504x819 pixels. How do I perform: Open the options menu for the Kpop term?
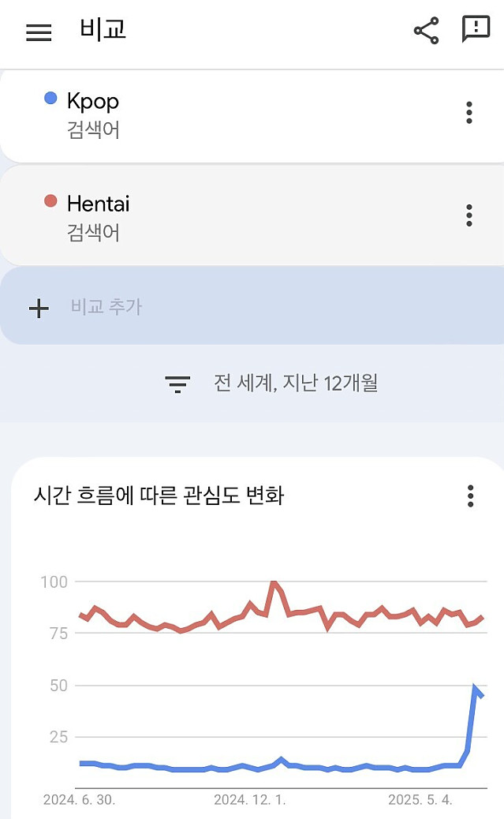[x=469, y=114]
